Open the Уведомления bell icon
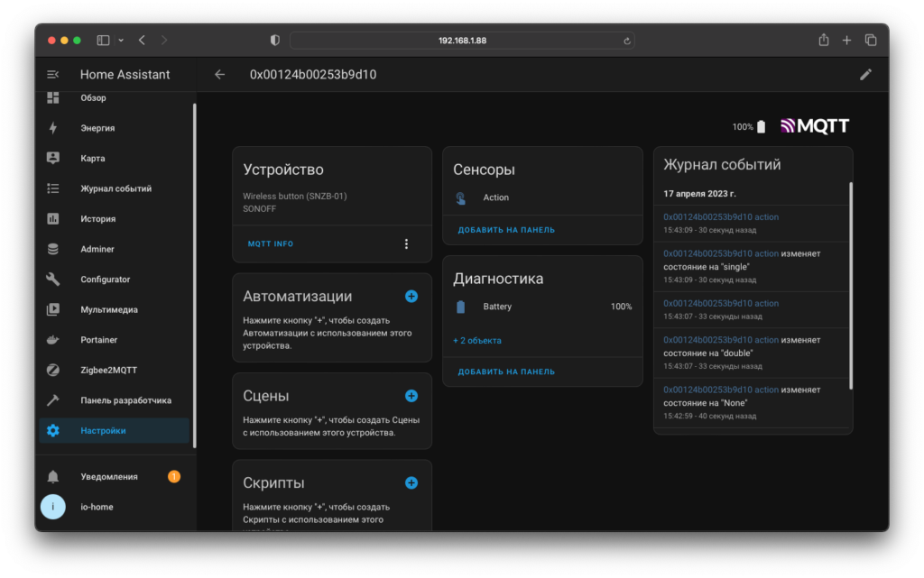This screenshot has height=578, width=924. click(53, 476)
